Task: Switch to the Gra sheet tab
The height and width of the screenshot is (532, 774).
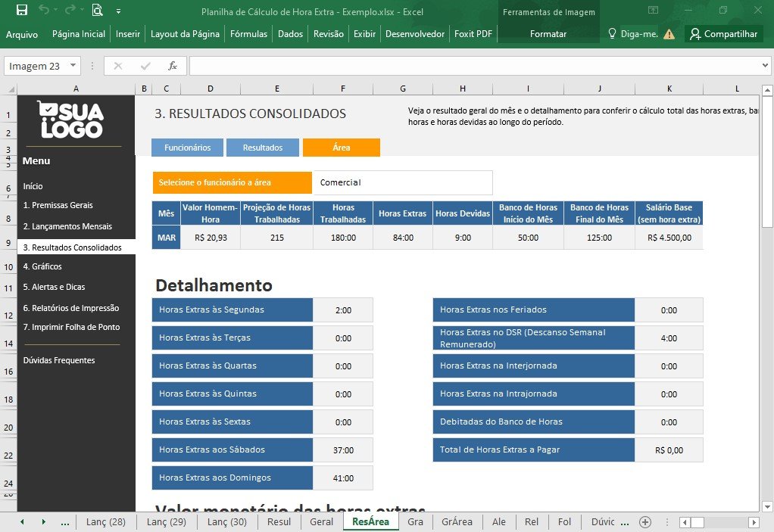Action: 415,521
